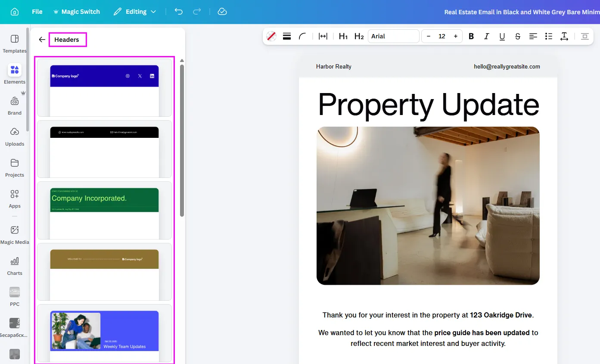Go to the Canva home page
This screenshot has width=600, height=364.
[x=15, y=12]
